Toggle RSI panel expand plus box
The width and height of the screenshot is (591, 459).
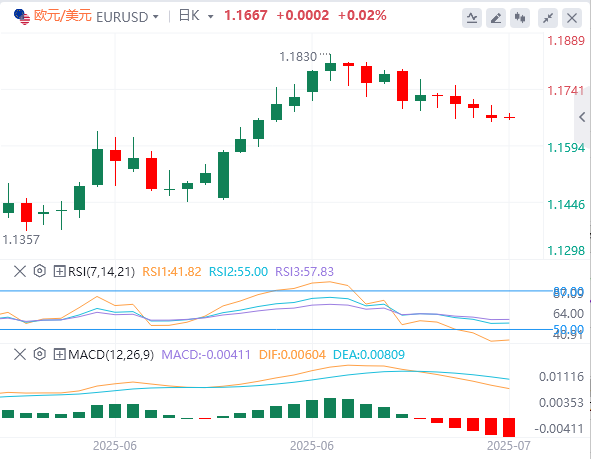(60, 271)
